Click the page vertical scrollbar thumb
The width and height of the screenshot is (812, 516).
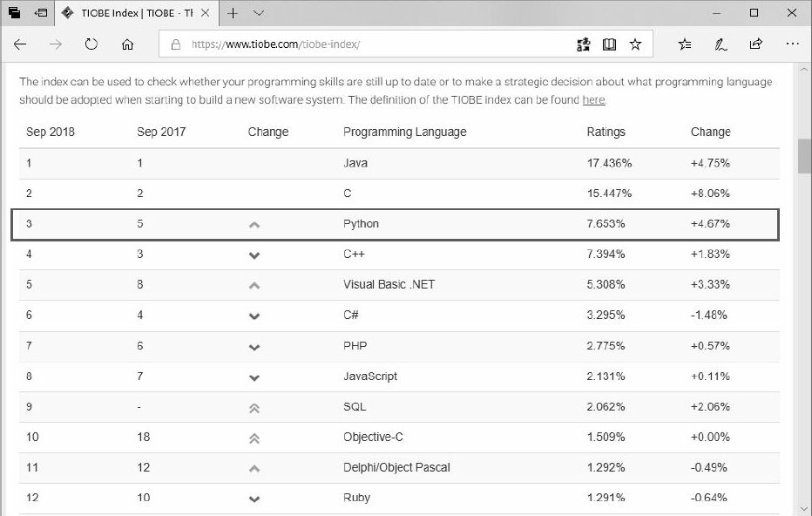pyautogui.click(x=804, y=156)
